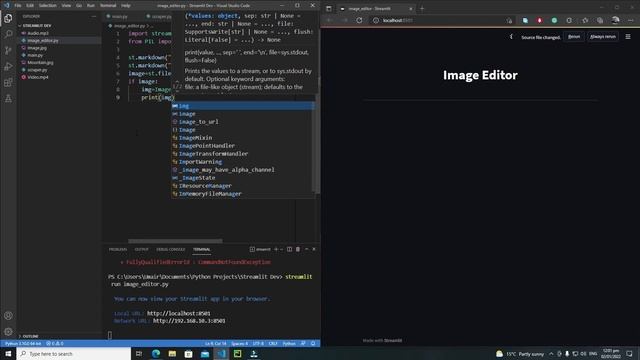
Task: Open the Extensions view
Action: (8, 82)
